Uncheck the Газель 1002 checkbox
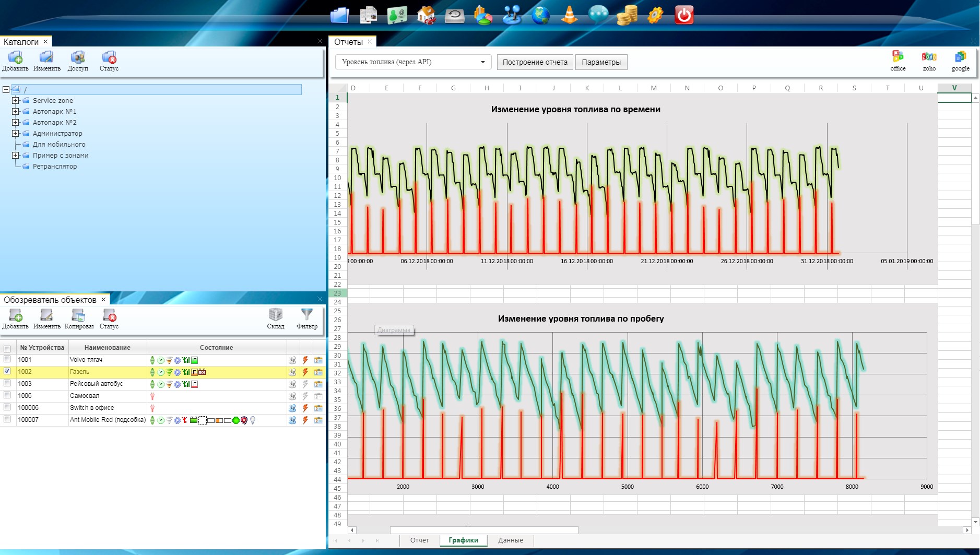Image resolution: width=980 pixels, height=555 pixels. [7, 371]
